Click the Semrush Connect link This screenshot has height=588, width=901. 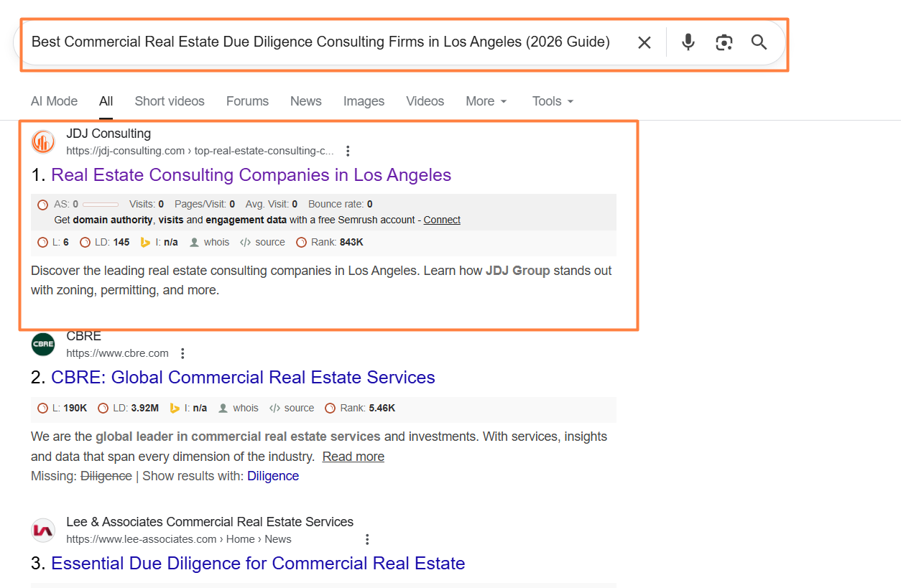click(x=442, y=220)
